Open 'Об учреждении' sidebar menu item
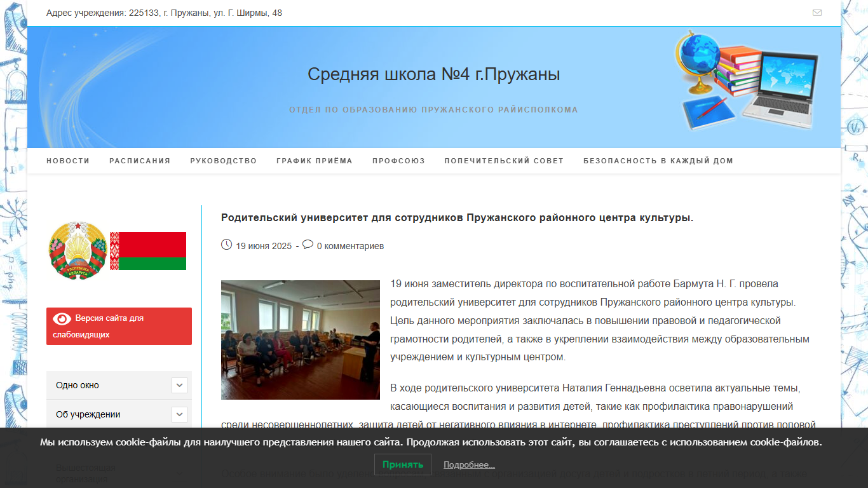The image size is (868, 488). pyautogui.click(x=88, y=414)
